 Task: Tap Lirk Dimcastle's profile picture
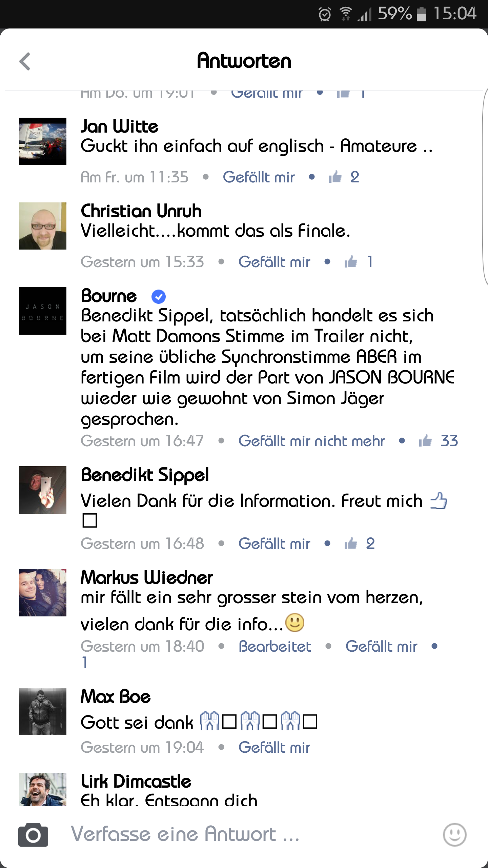43,789
